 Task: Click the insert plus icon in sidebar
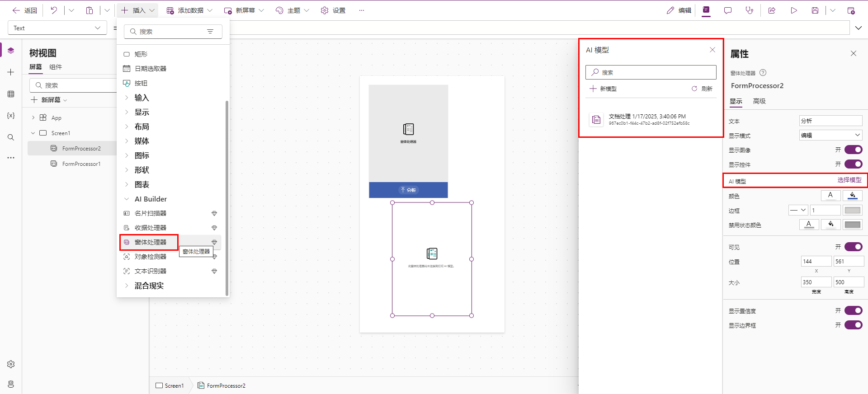[x=11, y=72]
